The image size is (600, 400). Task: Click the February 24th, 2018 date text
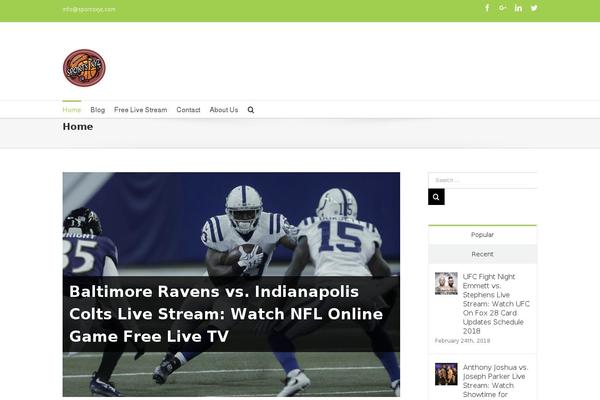click(462, 341)
